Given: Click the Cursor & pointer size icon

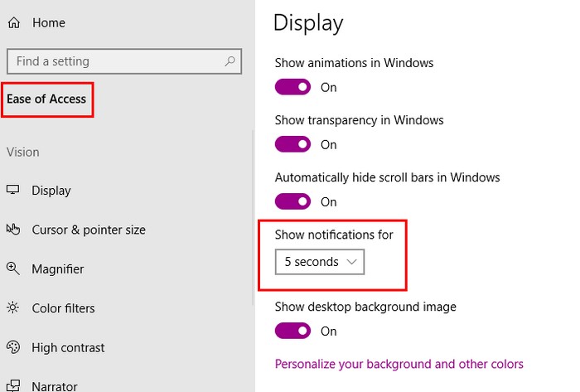Looking at the screenshot, I should pyautogui.click(x=13, y=230).
